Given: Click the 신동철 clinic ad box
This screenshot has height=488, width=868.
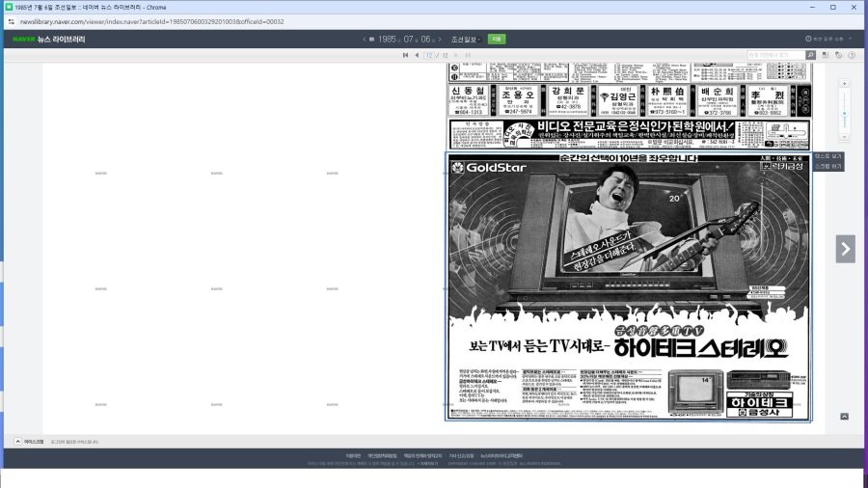Looking at the screenshot, I should tap(468, 100).
